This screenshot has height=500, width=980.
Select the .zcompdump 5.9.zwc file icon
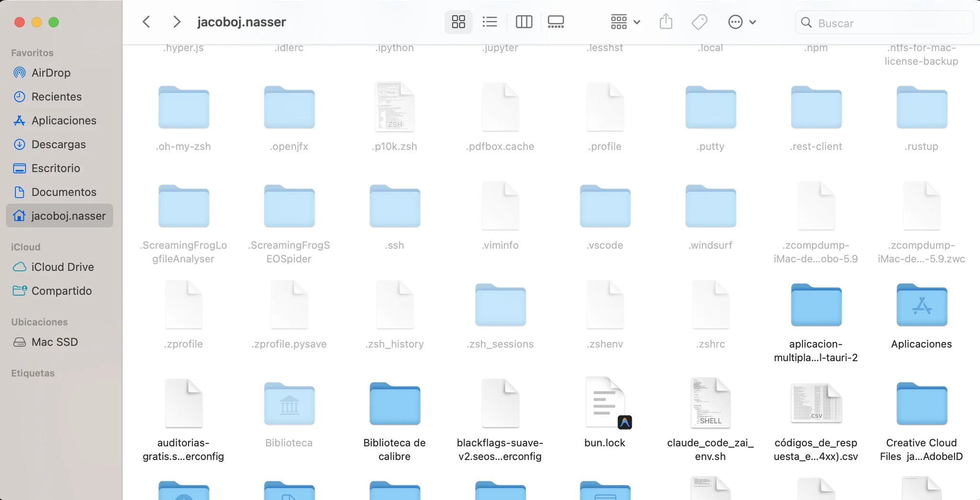pyautogui.click(x=922, y=206)
